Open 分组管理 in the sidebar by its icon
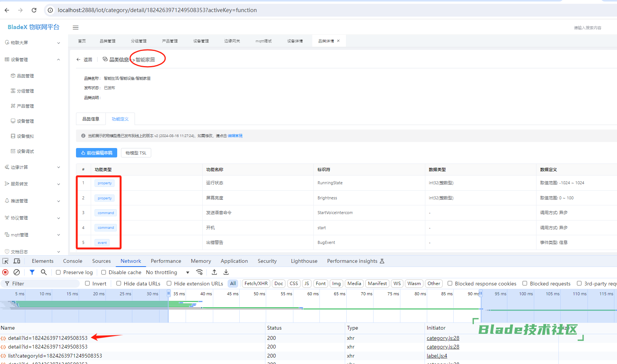Image resolution: width=617 pixels, height=364 pixels. [13, 91]
